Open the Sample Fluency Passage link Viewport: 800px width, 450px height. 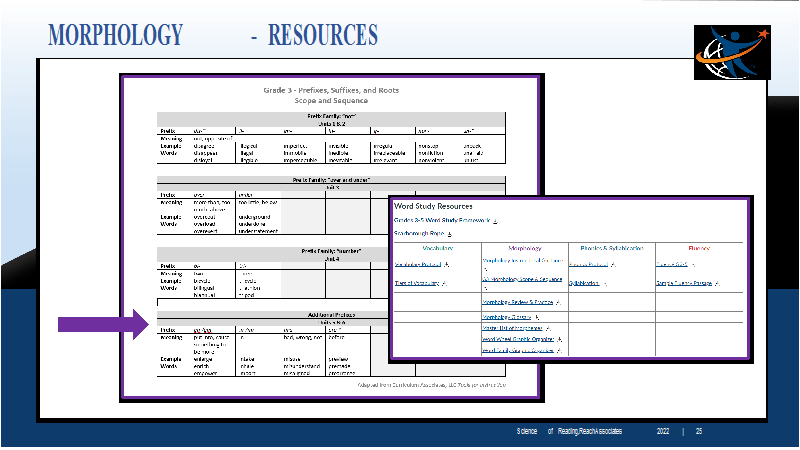684,283
